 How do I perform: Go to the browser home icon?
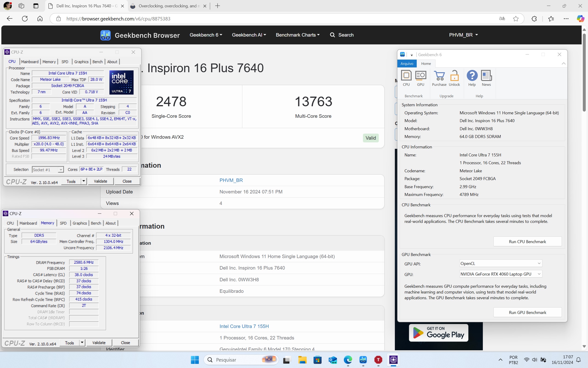click(40, 19)
